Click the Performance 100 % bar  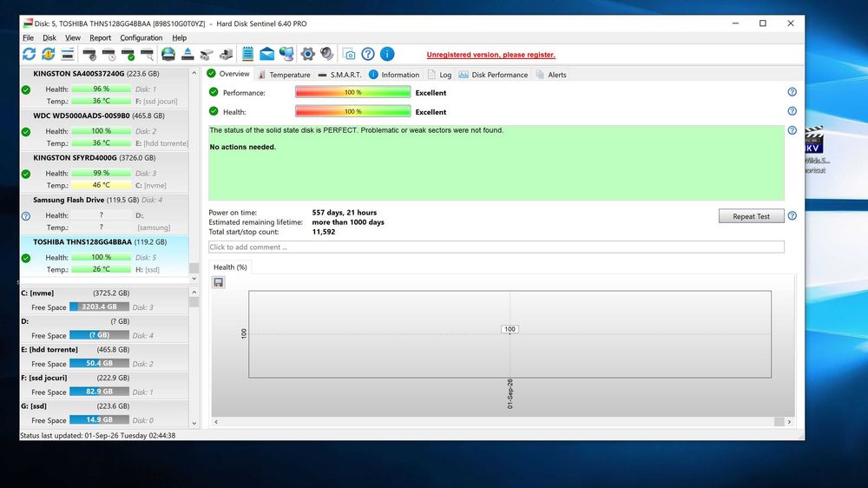pos(352,93)
